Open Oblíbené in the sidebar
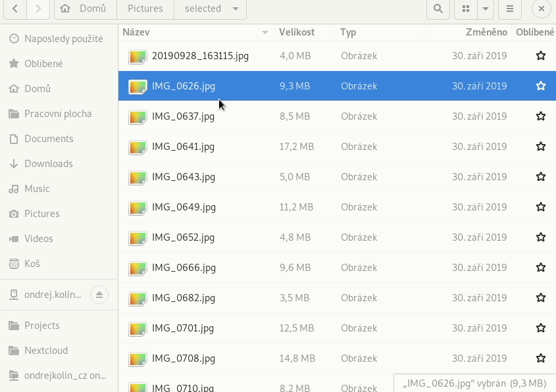The width and height of the screenshot is (556, 392). pos(59,64)
